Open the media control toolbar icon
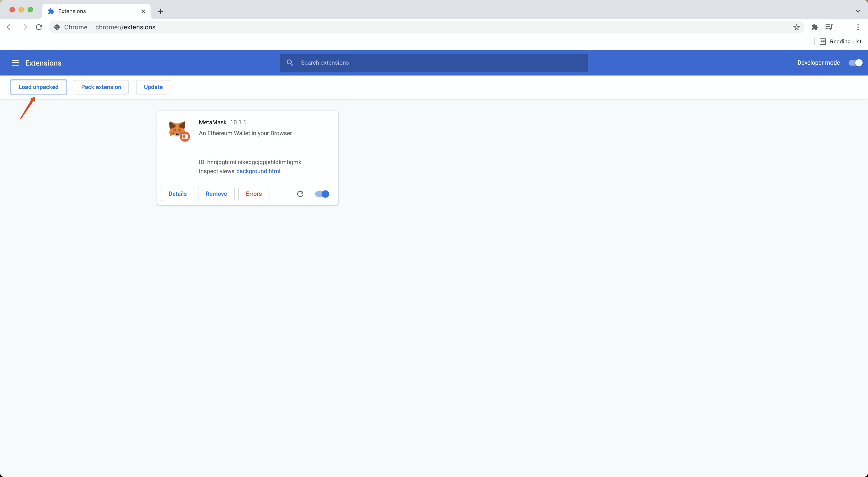Viewport: 868px width, 477px height. 829,27
